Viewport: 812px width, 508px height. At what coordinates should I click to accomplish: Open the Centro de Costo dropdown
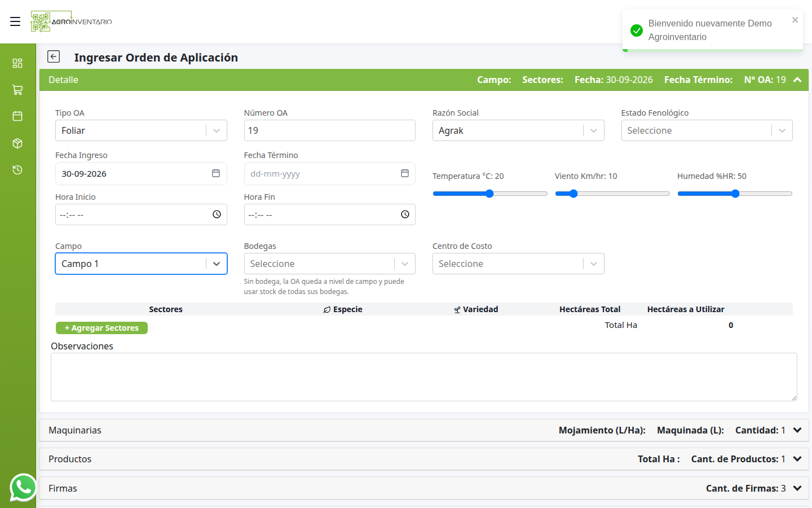coord(518,264)
